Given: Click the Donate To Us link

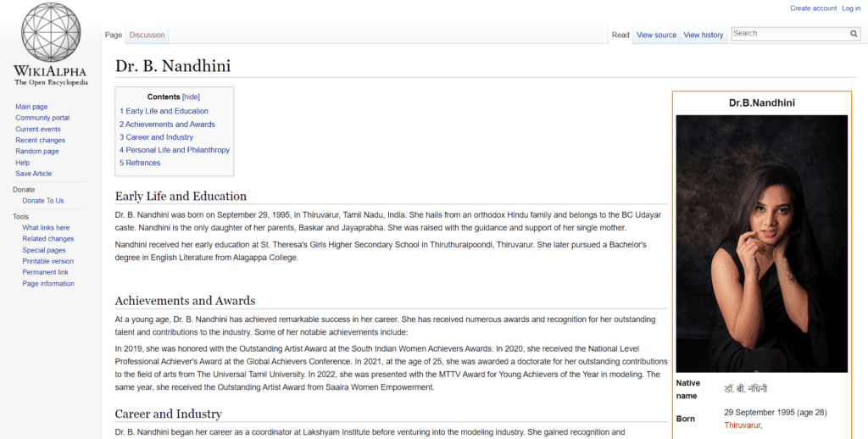Looking at the screenshot, I should [x=43, y=201].
